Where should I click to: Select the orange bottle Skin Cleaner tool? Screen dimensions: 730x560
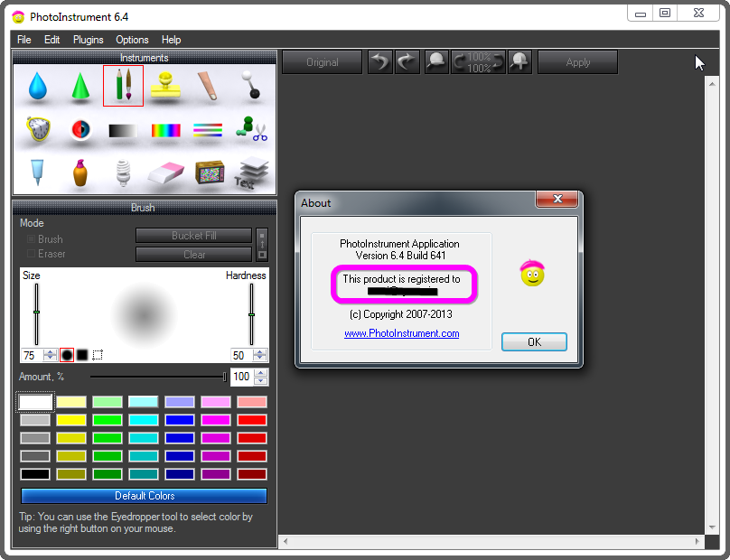coord(80,173)
